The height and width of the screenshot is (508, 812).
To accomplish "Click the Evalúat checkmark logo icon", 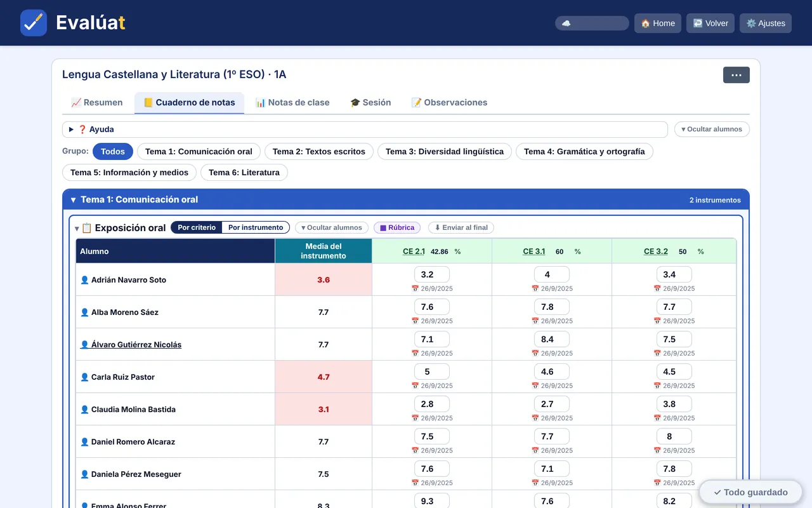I will [34, 23].
